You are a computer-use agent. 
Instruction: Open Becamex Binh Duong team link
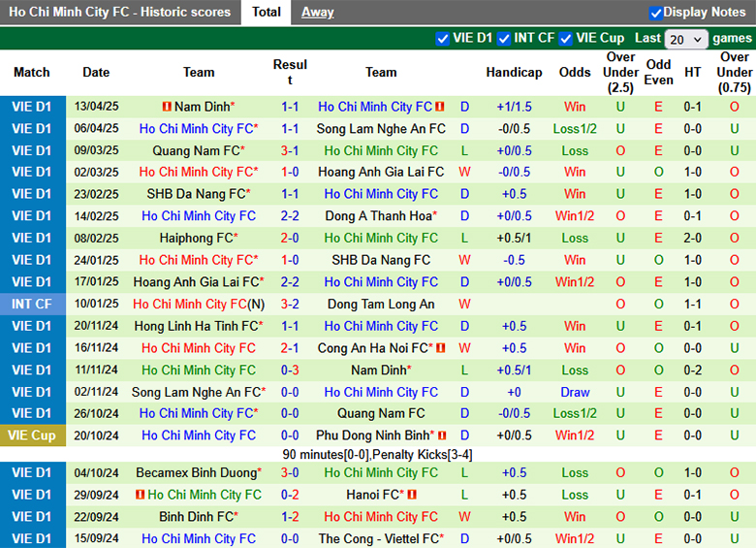click(x=196, y=472)
